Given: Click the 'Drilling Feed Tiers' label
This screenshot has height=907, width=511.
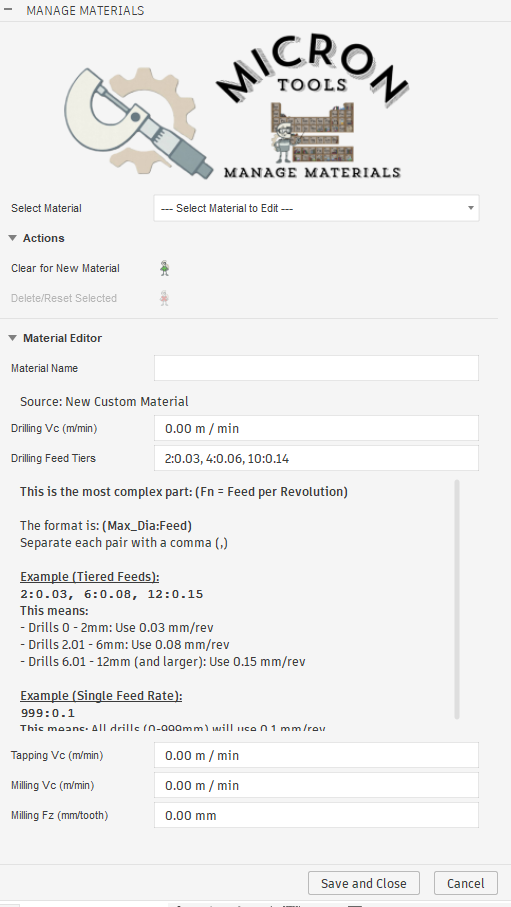Looking at the screenshot, I should [x=53, y=458].
